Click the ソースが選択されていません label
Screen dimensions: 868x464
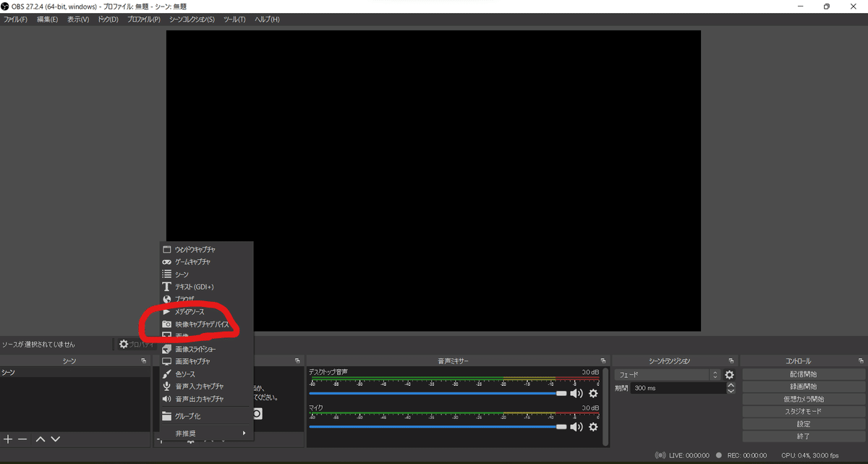pyautogui.click(x=38, y=345)
